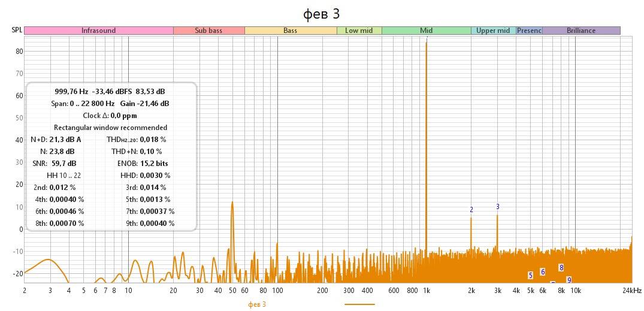Click the orange legend line swatch
This screenshot has height=311, width=644.
click(x=359, y=304)
